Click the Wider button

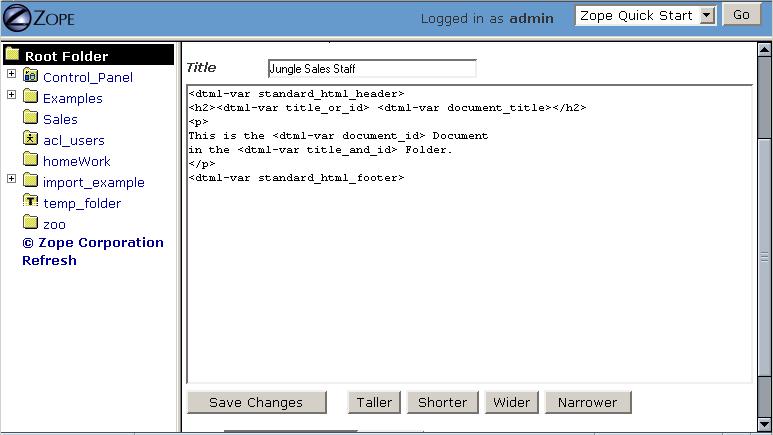[x=511, y=402]
